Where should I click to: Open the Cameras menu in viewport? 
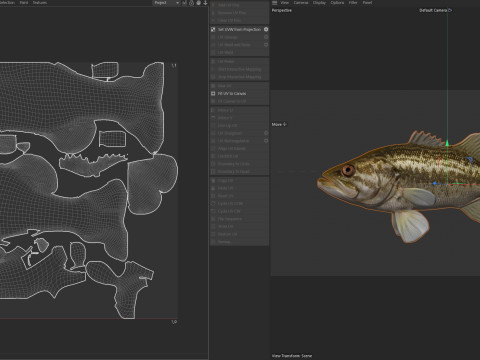tap(301, 3)
